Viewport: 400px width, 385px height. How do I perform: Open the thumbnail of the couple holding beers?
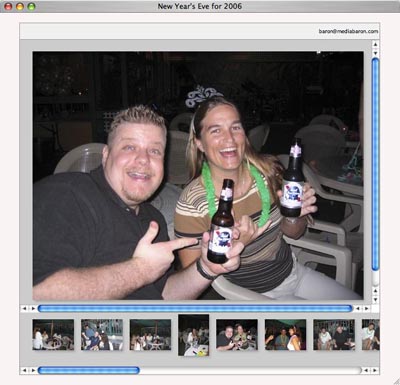(x=237, y=334)
